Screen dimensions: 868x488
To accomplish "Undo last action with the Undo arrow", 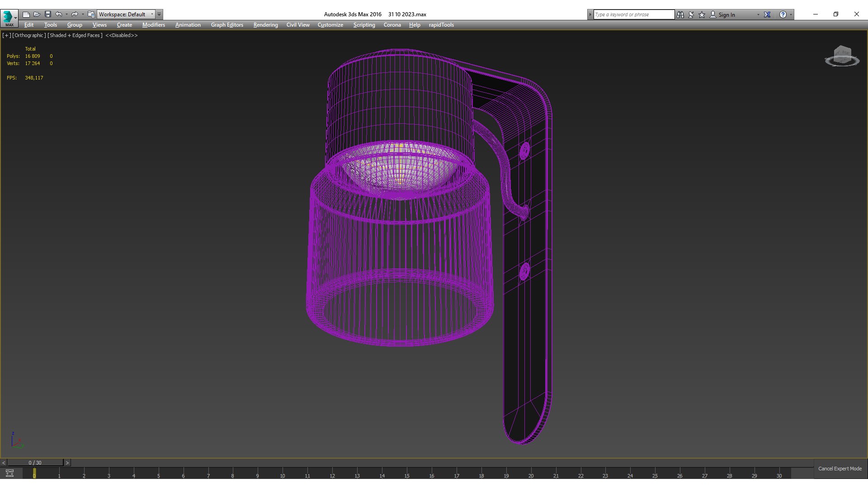I will (59, 14).
